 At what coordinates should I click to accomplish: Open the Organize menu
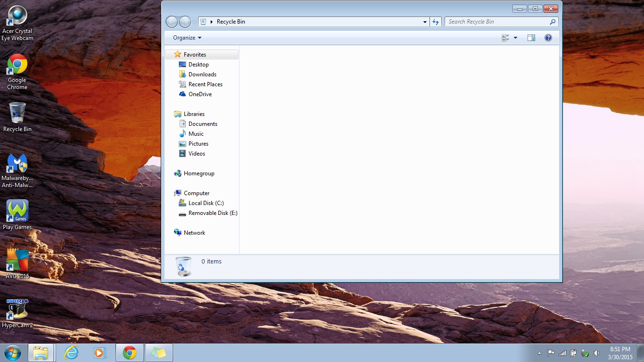pyautogui.click(x=187, y=38)
